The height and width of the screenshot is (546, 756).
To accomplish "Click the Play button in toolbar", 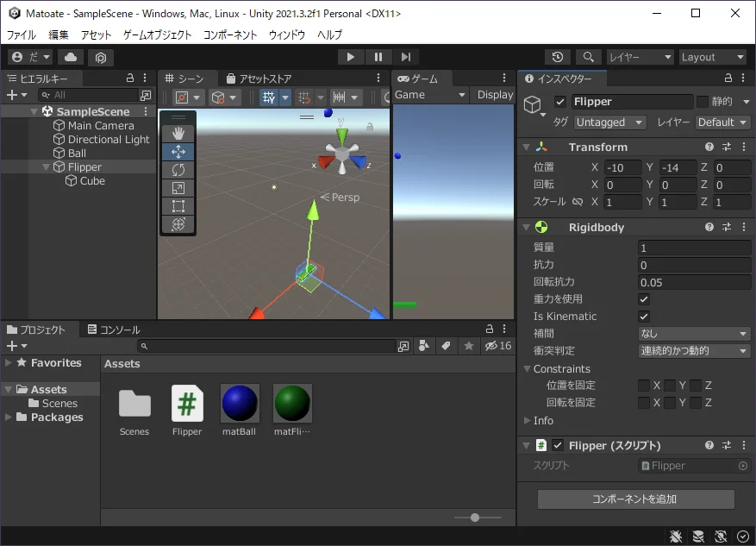I will pos(351,57).
